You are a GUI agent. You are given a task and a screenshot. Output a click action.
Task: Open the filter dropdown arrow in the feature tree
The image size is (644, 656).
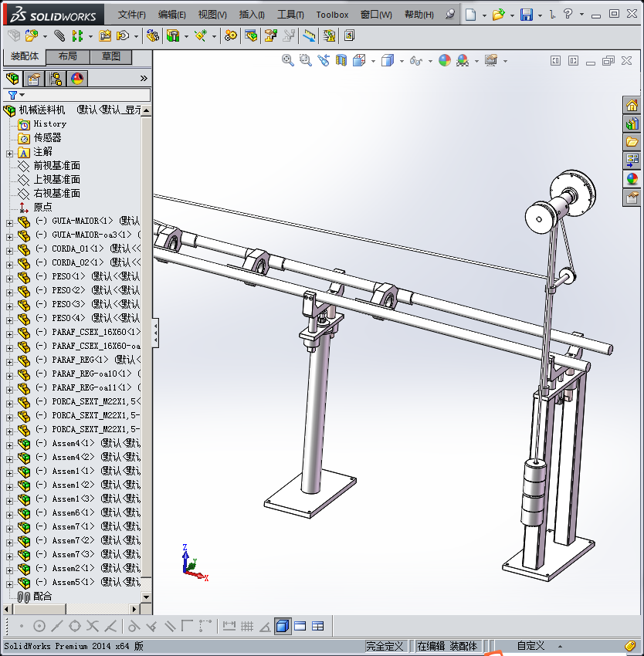[x=22, y=95]
